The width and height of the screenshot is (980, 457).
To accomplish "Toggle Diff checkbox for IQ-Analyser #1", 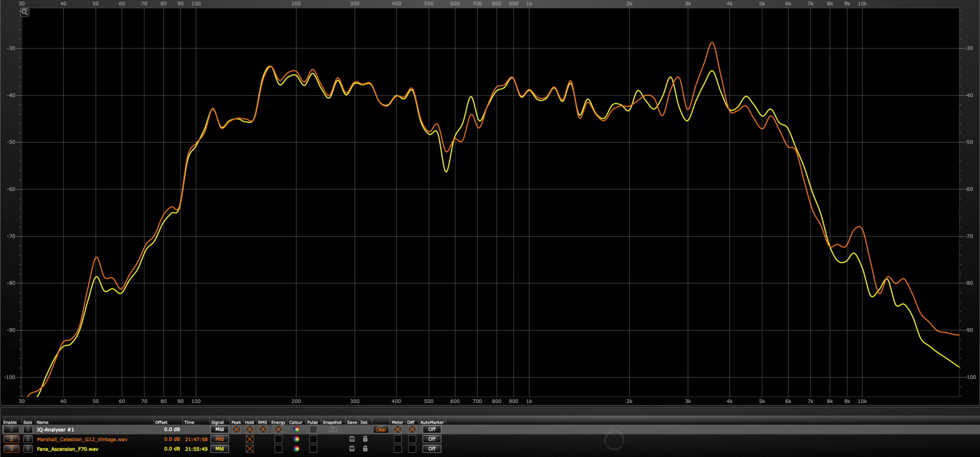I will coord(412,429).
